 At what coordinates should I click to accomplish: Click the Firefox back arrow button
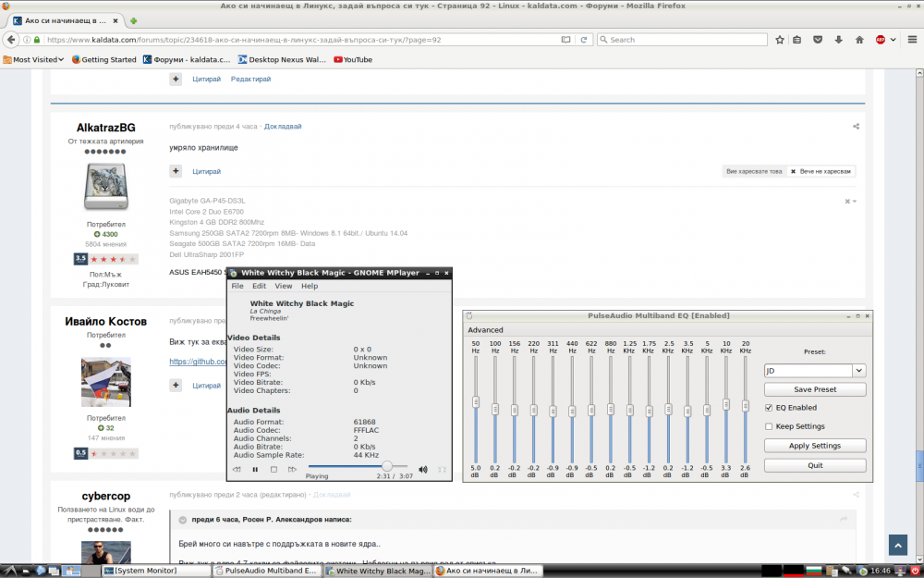10,40
